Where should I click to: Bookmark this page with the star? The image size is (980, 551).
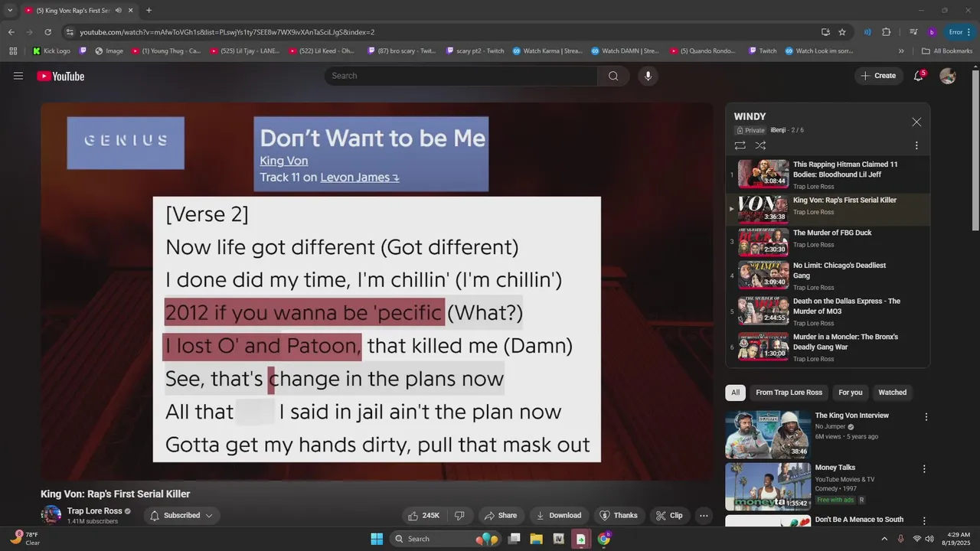(x=842, y=32)
